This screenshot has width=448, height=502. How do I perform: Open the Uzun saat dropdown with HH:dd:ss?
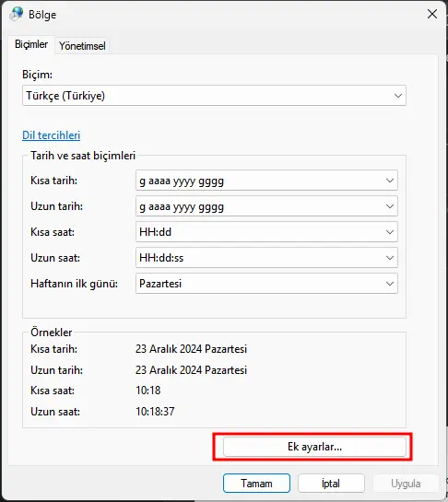[x=266, y=258]
